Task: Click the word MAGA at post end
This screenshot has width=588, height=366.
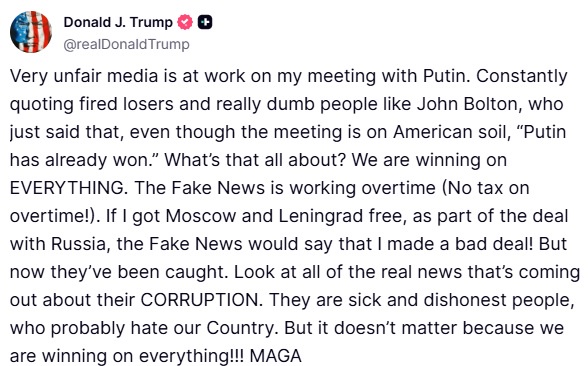Action: click(276, 356)
